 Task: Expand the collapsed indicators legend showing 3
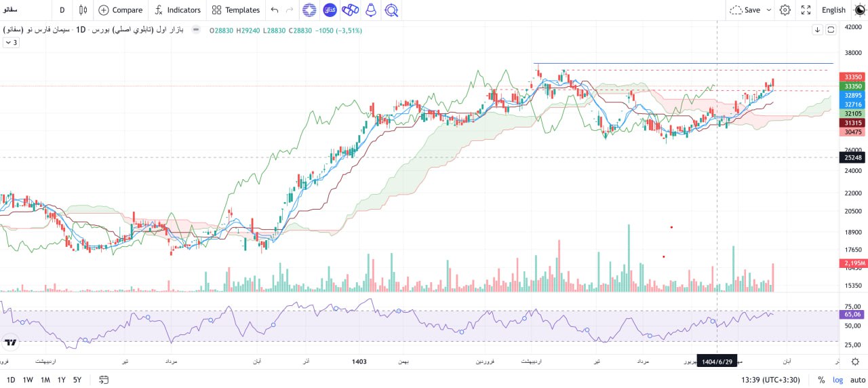coord(11,42)
